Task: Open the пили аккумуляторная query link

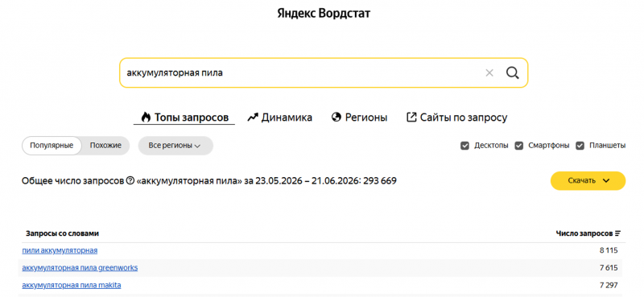Action: click(x=60, y=250)
